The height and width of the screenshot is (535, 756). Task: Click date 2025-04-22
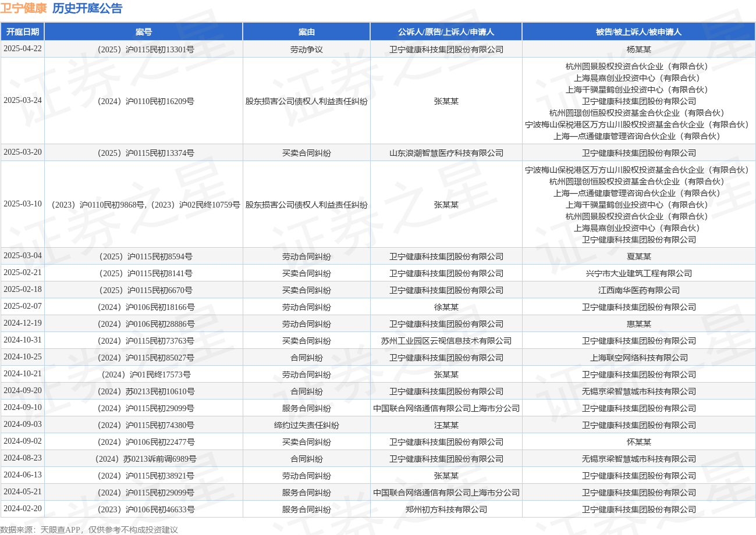pos(23,49)
